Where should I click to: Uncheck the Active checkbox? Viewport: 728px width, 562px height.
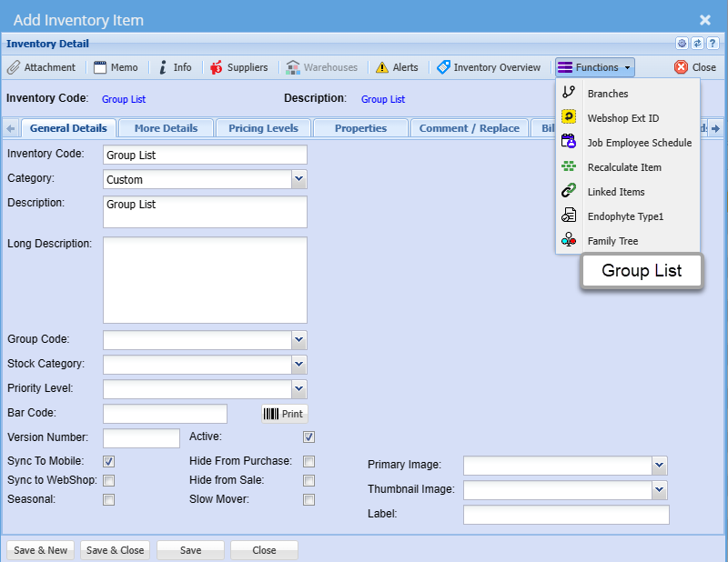click(x=309, y=437)
